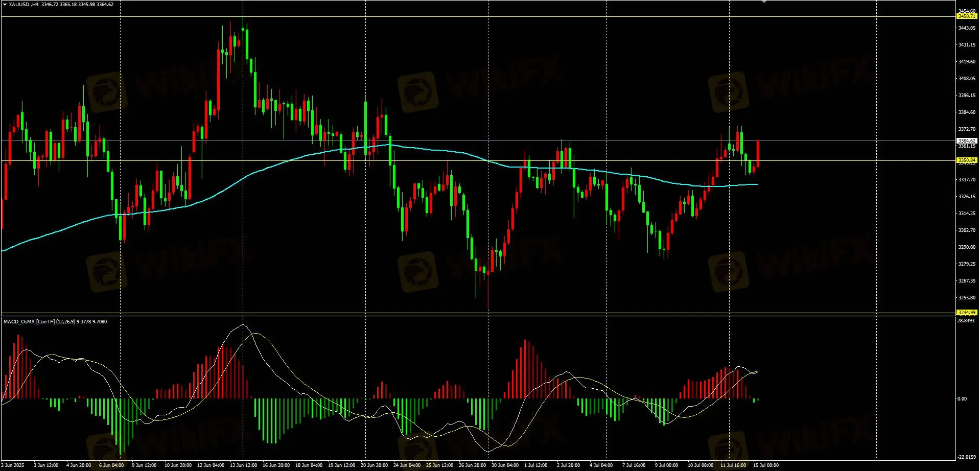Click the XAUUSD.,H4 chart title text

pyautogui.click(x=24, y=4)
